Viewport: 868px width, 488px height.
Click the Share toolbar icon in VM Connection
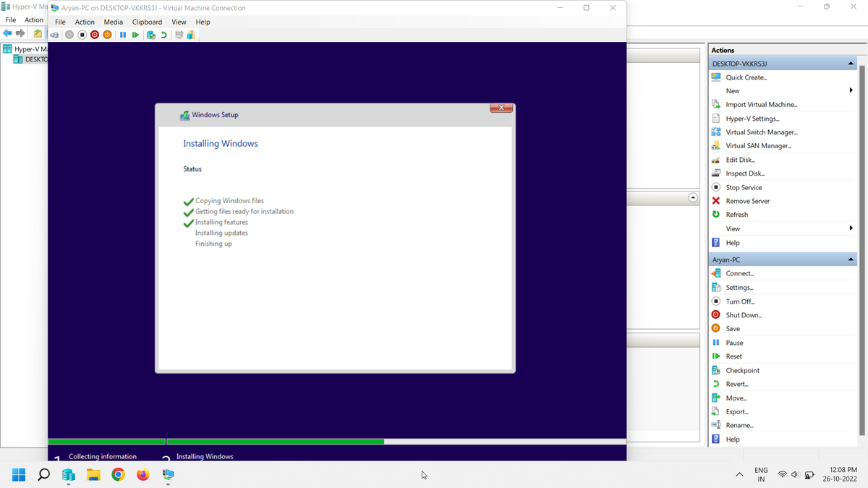pos(191,35)
